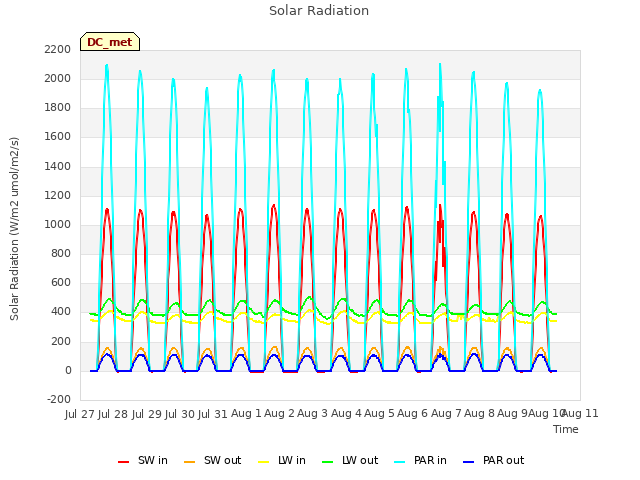Click the green LW out color marker
The height and width of the screenshot is (480, 640).
click(328, 462)
